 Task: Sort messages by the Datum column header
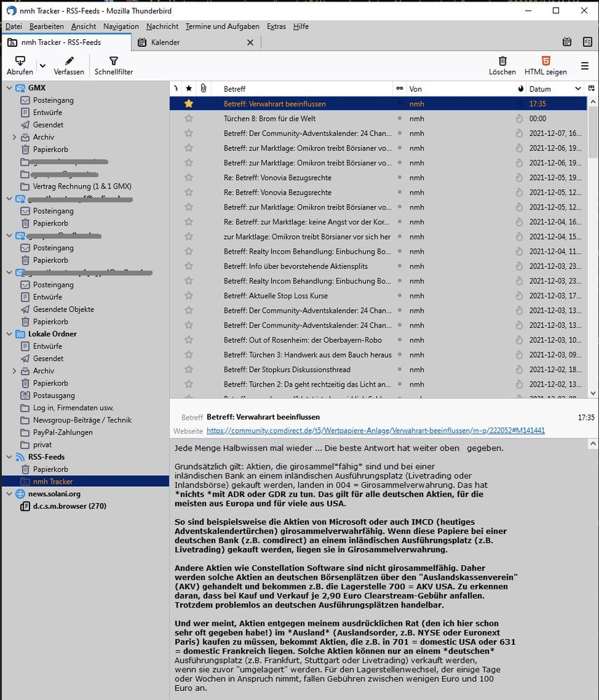[x=546, y=89]
